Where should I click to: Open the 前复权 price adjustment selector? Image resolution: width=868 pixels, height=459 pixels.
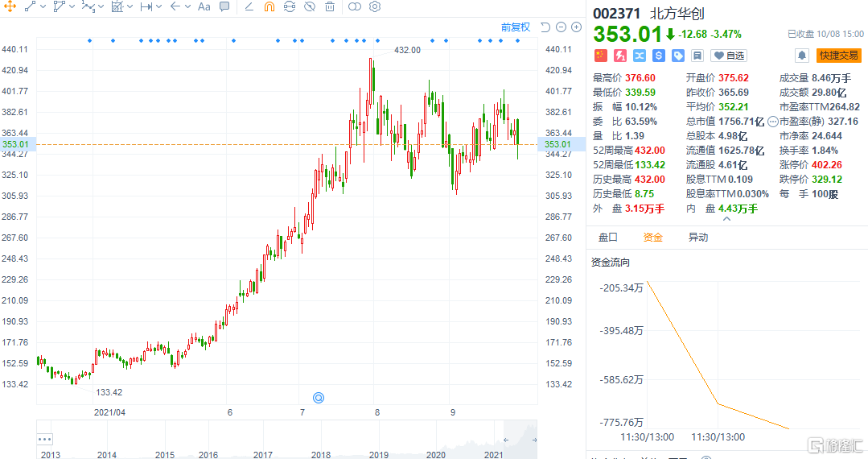click(x=516, y=27)
